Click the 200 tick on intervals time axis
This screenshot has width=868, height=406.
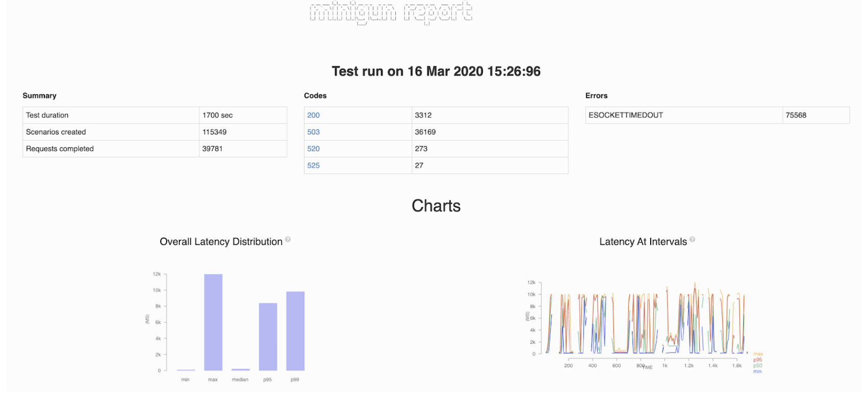point(568,366)
